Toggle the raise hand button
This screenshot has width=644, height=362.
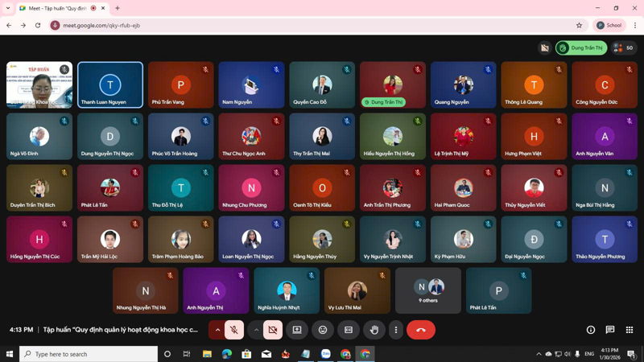pyautogui.click(x=374, y=330)
